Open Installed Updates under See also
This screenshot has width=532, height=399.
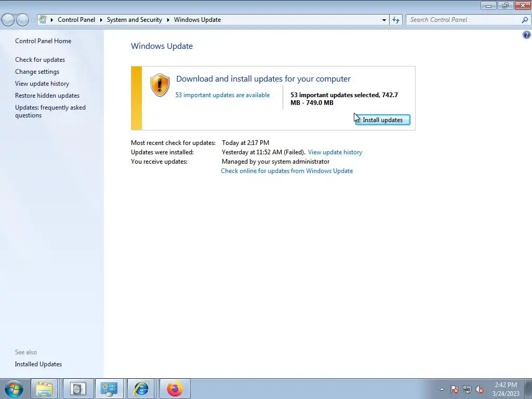point(38,364)
